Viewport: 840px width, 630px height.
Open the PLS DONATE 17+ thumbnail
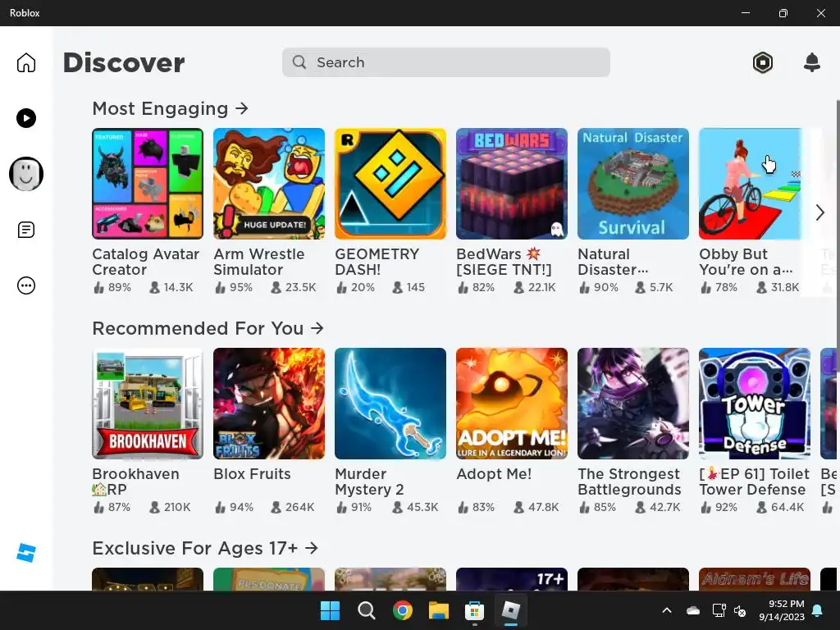(269, 579)
